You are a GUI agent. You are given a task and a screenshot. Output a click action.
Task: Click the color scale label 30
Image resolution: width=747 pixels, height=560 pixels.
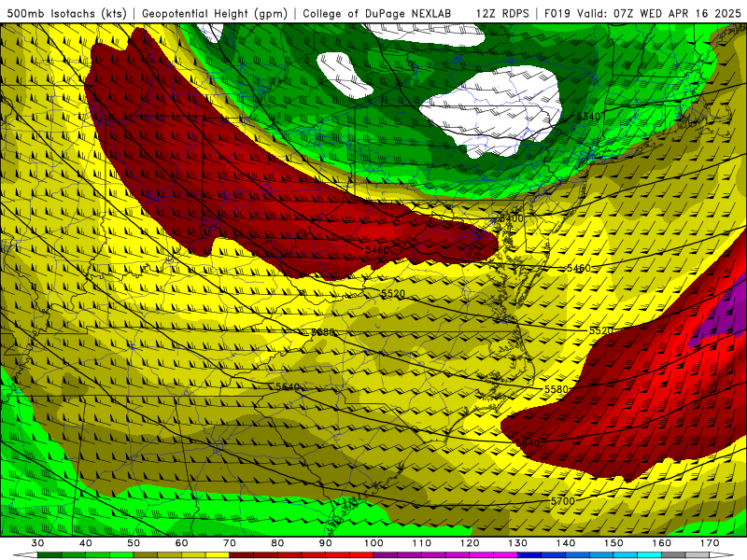[37, 543]
